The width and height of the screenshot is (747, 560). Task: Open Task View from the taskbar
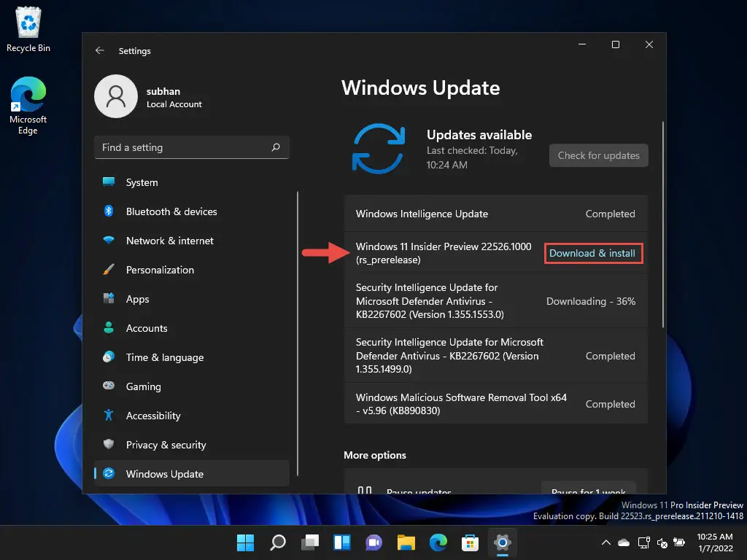(x=309, y=542)
